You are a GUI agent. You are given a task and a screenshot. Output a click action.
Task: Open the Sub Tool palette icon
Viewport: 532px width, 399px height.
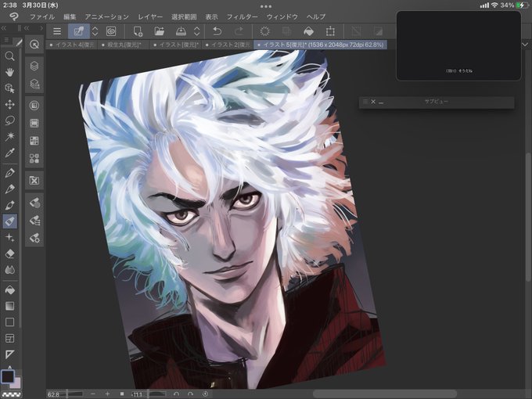coord(34,203)
